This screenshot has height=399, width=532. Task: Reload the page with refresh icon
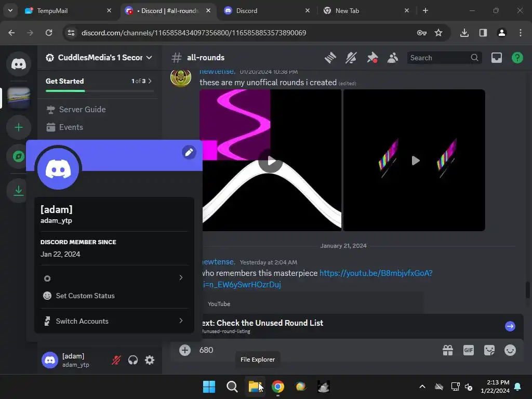[49, 33]
